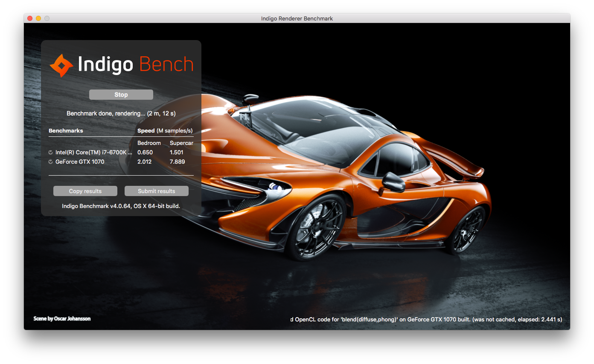594x364 pixels.
Task: Toggle the GeForce GTX 1070 checkbox
Action: (x=51, y=162)
